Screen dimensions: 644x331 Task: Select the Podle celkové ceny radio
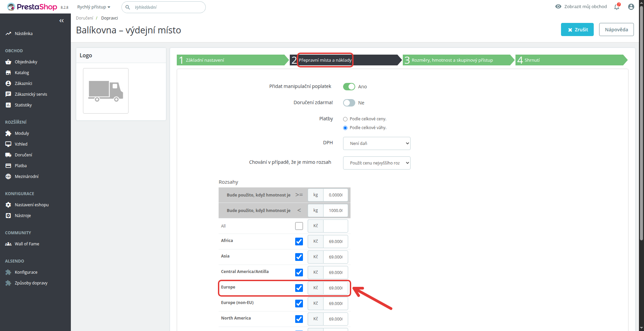[x=345, y=119]
